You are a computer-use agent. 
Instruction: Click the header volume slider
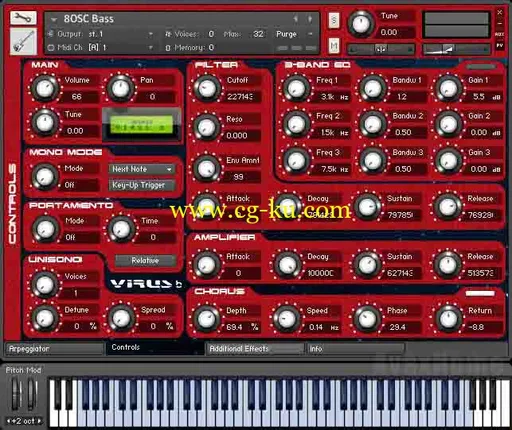pyautogui.click(x=456, y=49)
